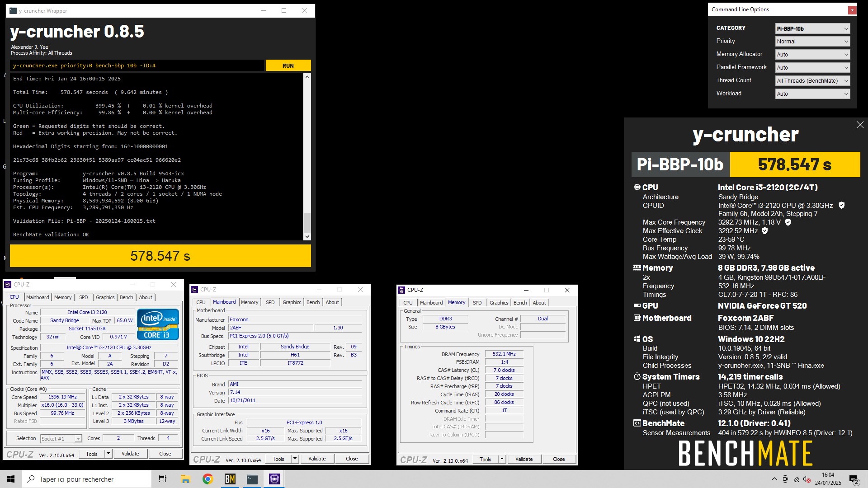The image size is (868, 488).
Task: Click the Validation File line in the console
Action: click(x=84, y=221)
